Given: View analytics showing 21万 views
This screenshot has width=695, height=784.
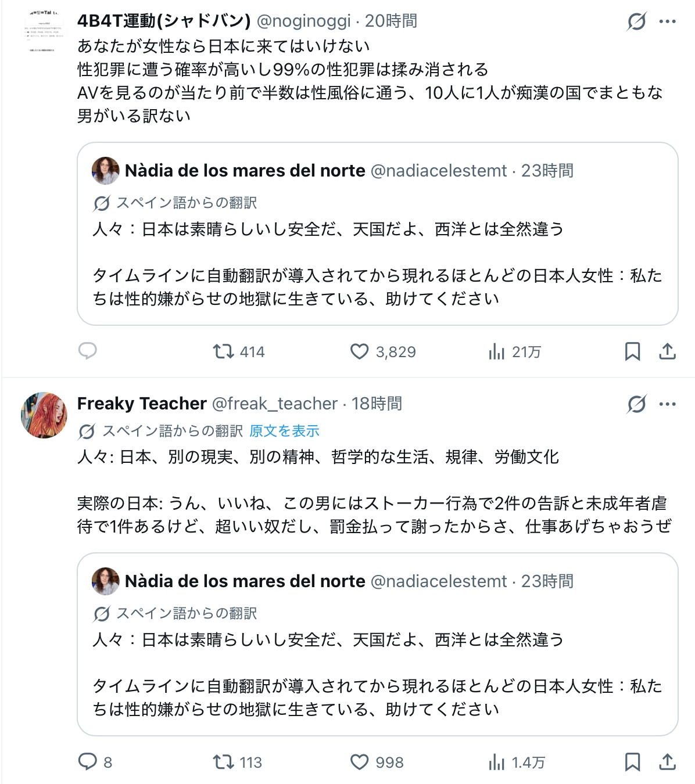Looking at the screenshot, I should tap(515, 351).
